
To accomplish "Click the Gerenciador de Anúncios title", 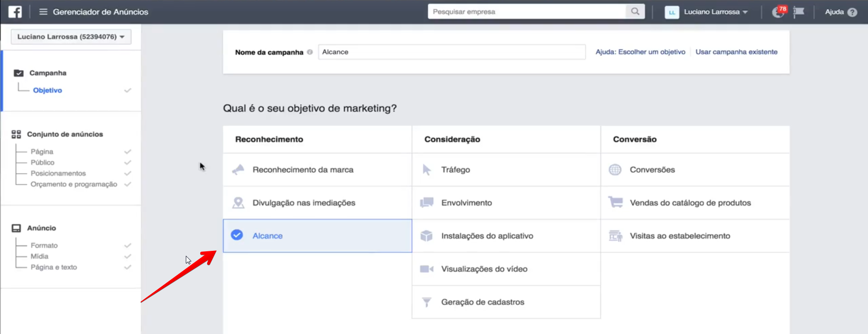I will point(100,12).
